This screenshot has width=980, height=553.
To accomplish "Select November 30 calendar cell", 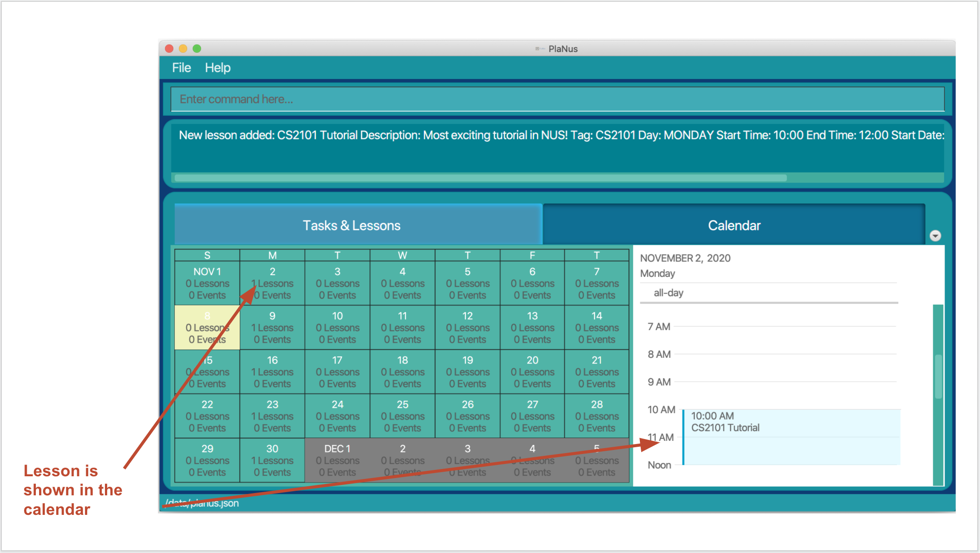I will (272, 460).
